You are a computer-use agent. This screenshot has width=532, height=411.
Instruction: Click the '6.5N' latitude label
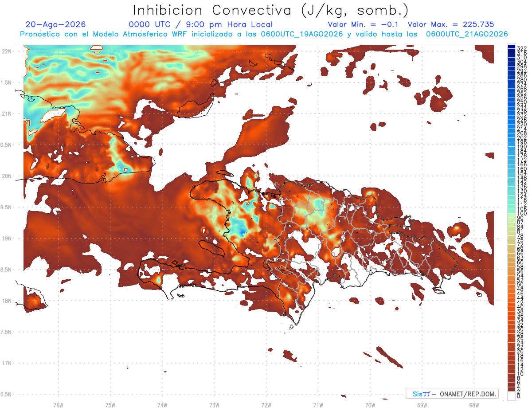[7, 394]
